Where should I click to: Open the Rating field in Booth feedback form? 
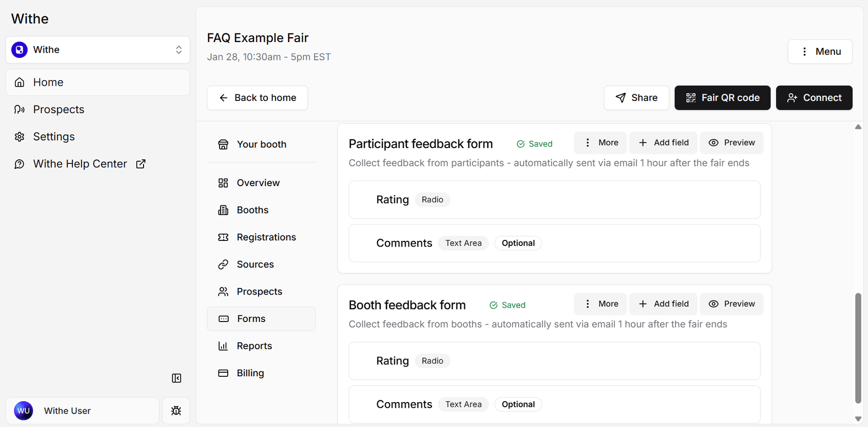coord(555,361)
